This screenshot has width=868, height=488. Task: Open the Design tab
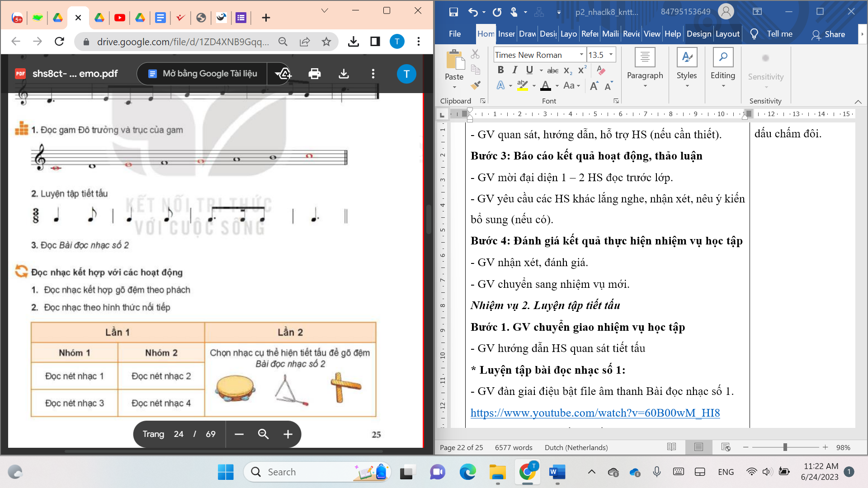tap(699, 34)
